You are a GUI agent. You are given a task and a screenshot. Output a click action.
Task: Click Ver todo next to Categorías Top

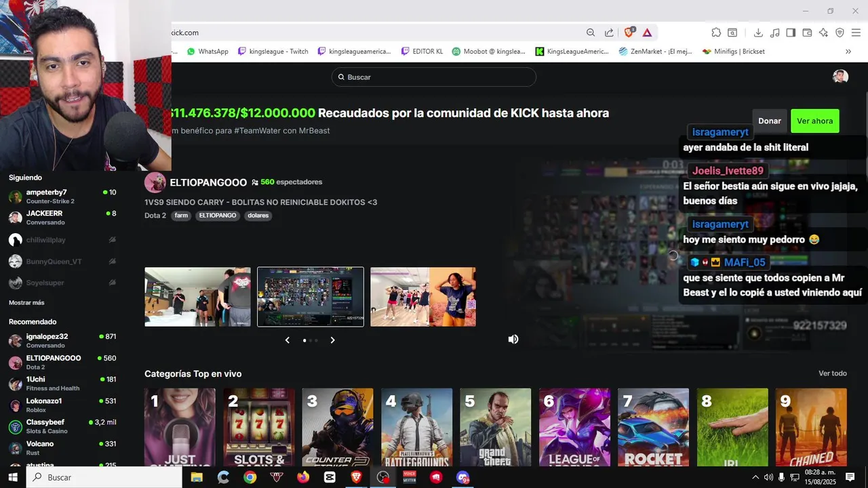pyautogui.click(x=833, y=373)
